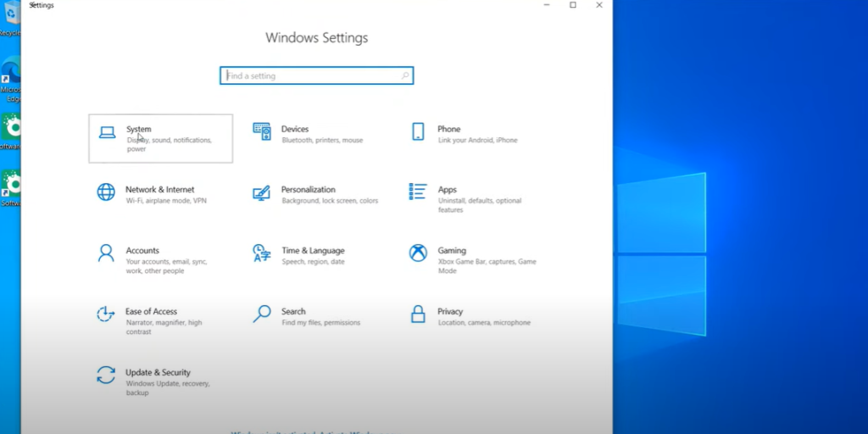The height and width of the screenshot is (434, 868).
Task: Click 'Speech, region, date' description
Action: pyautogui.click(x=313, y=261)
